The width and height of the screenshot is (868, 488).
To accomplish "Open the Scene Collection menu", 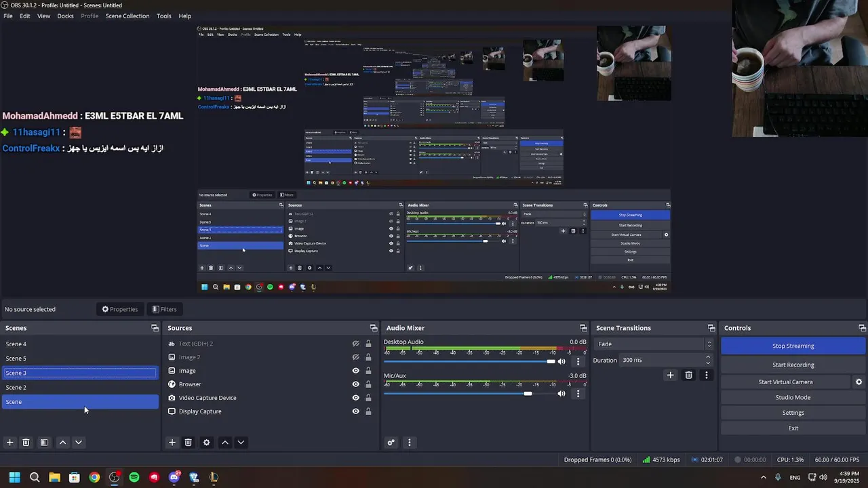I will 127,16.
